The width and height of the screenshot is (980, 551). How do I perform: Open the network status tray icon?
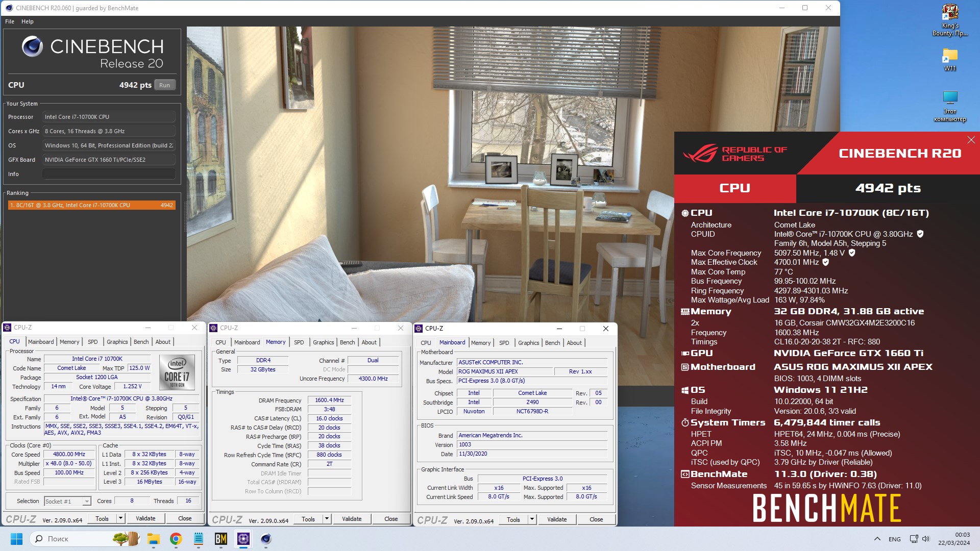click(x=914, y=539)
